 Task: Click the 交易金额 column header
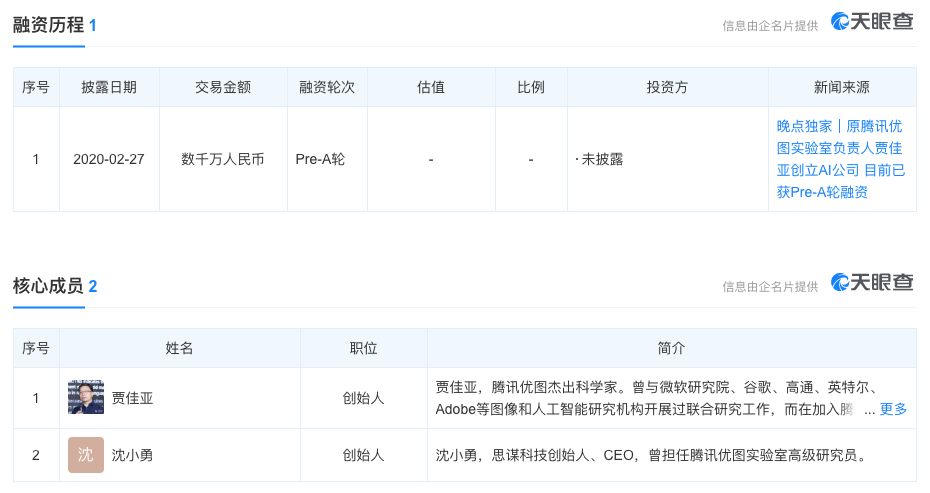pos(223,87)
